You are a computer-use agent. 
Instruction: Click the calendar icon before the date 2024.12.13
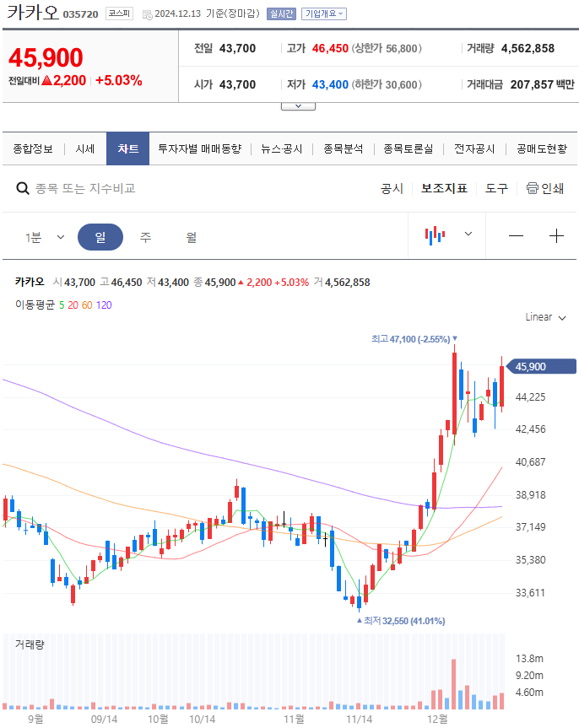point(147,15)
